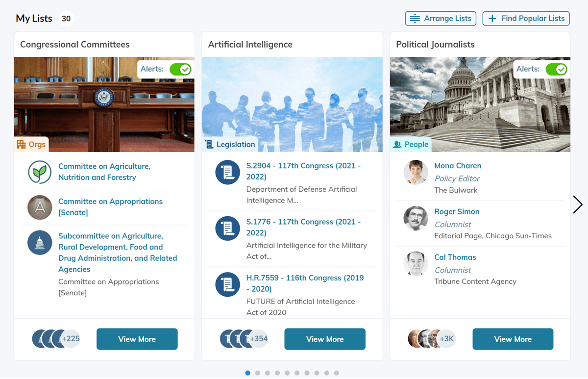Click the Orgs category tag

(x=31, y=144)
